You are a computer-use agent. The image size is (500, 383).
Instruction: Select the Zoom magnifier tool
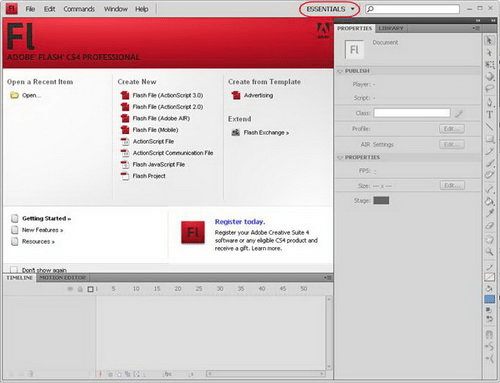pyautogui.click(x=489, y=251)
